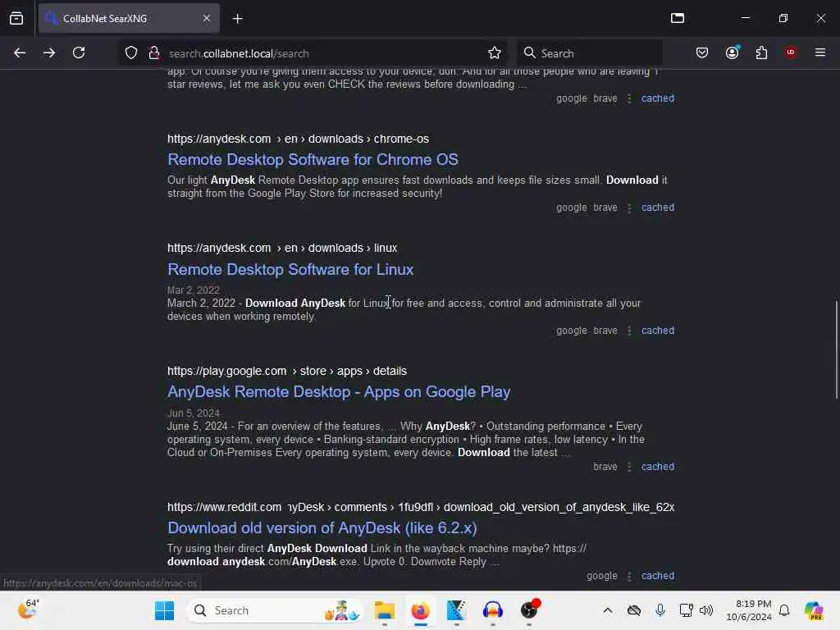This screenshot has height=630, width=840.
Task: Click the browser forward arrow
Action: coord(48,52)
